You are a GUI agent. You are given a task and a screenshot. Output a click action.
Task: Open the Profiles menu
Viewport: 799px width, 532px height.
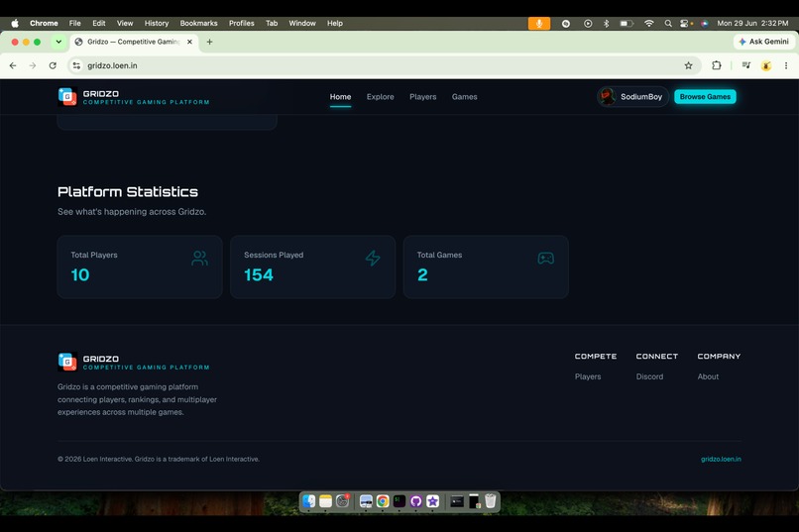[x=242, y=24]
